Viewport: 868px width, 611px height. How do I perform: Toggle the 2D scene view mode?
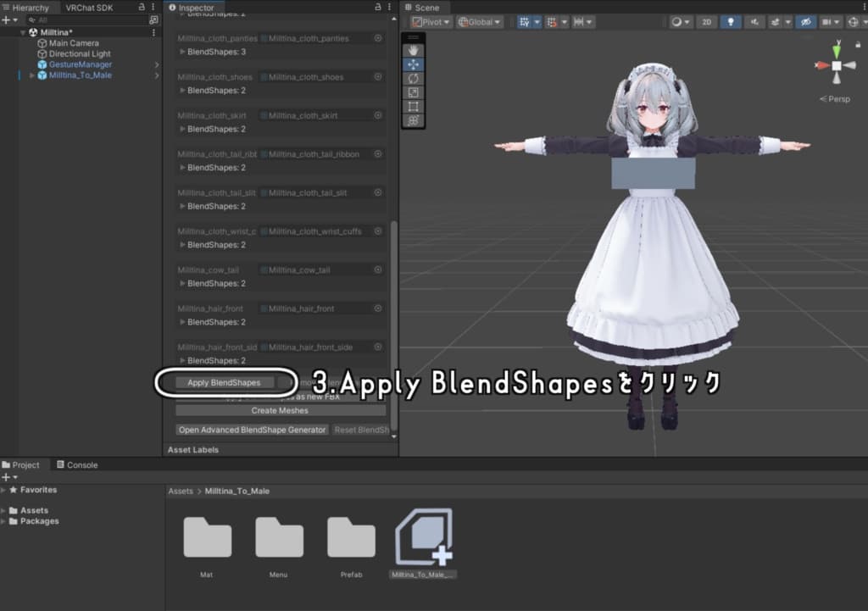[706, 22]
